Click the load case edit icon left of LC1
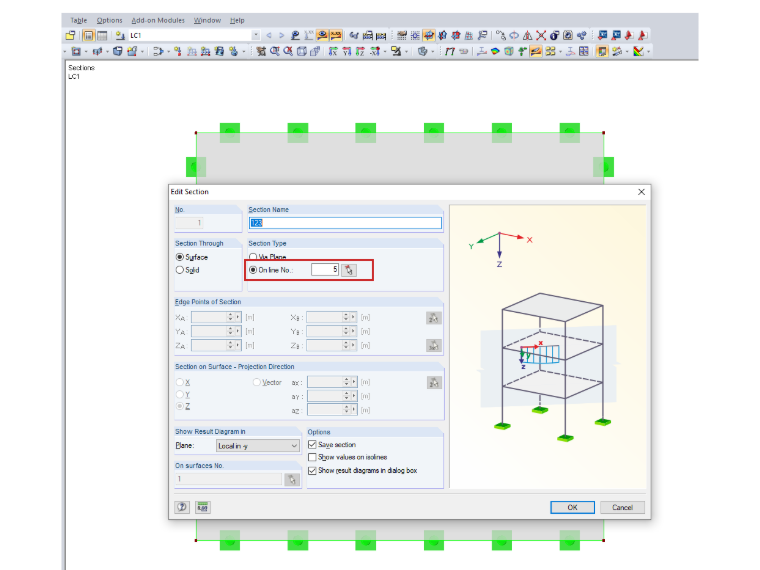 120,35
